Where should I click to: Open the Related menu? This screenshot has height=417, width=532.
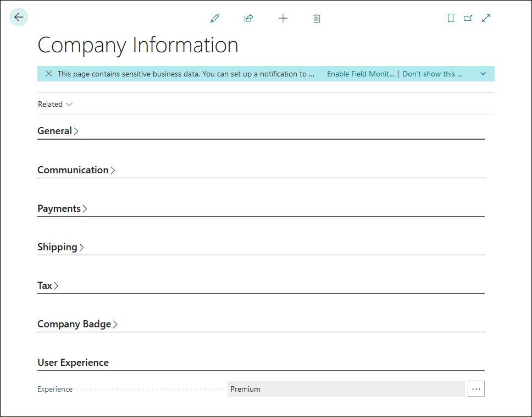point(55,105)
